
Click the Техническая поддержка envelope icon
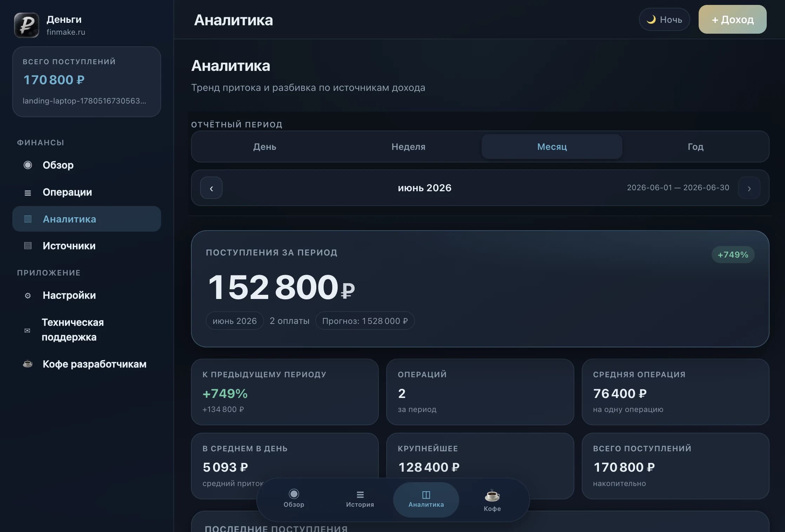coord(27,330)
